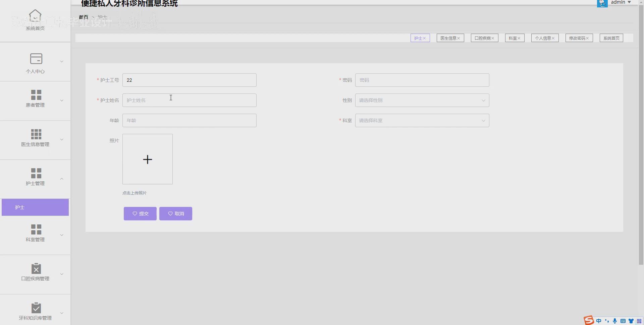
Task: Click the 口腔疾病管理 clipboard icon
Action: pos(36,268)
